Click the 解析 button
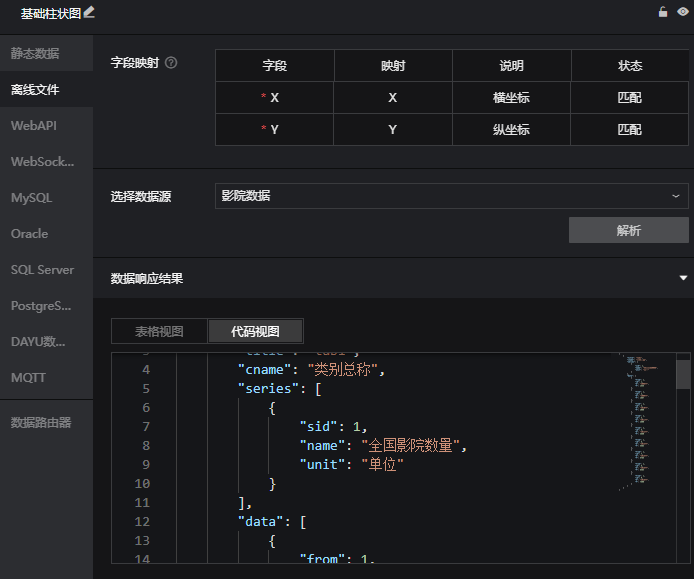This screenshot has width=694, height=579. tap(628, 230)
